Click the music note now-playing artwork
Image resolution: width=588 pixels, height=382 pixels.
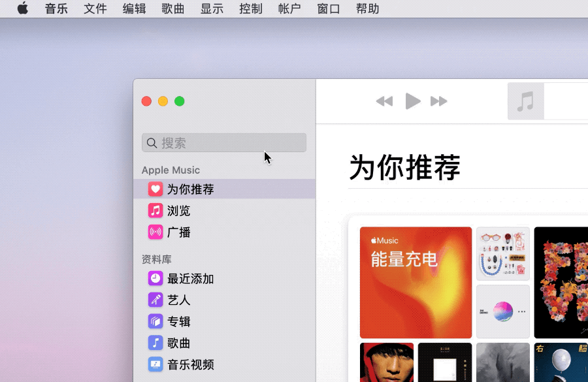click(526, 101)
